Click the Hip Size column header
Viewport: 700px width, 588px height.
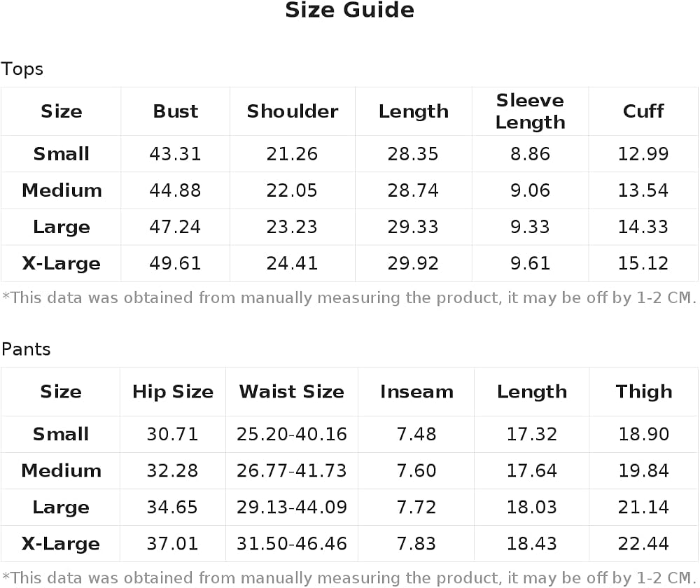pyautogui.click(x=173, y=391)
